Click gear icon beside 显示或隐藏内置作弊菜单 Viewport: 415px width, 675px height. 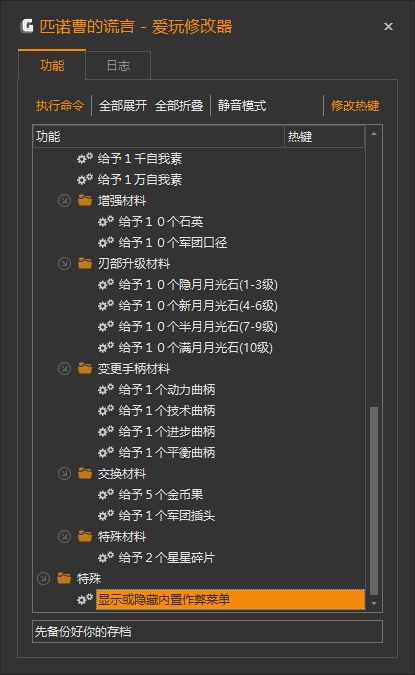point(85,599)
